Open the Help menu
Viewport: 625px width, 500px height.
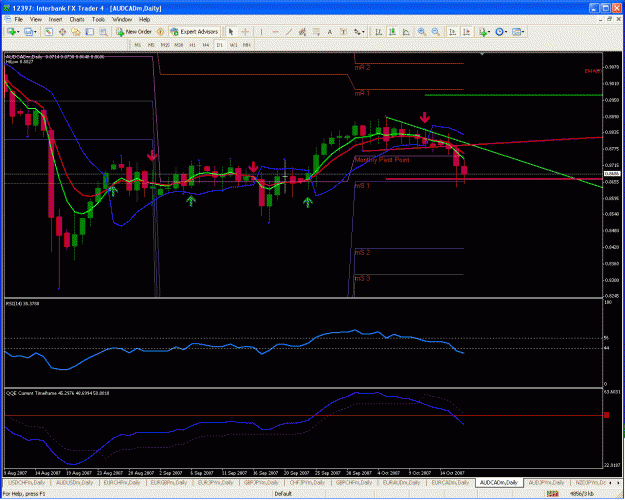[x=144, y=19]
